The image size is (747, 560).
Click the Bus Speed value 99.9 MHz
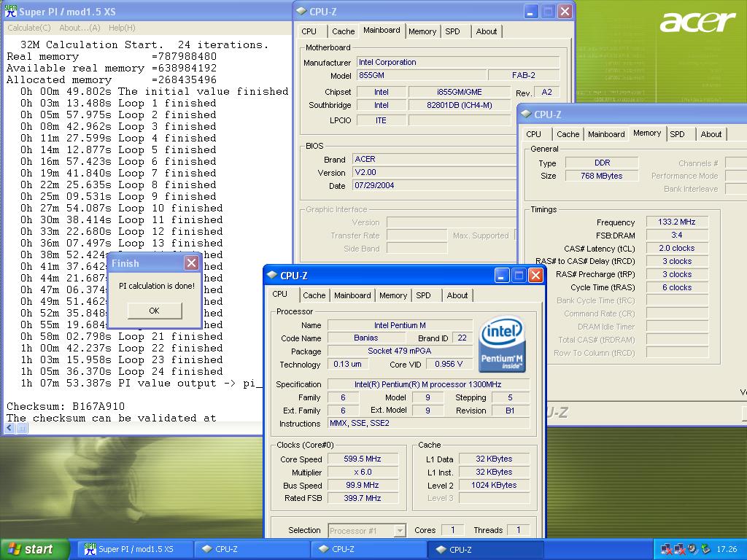[x=363, y=485]
